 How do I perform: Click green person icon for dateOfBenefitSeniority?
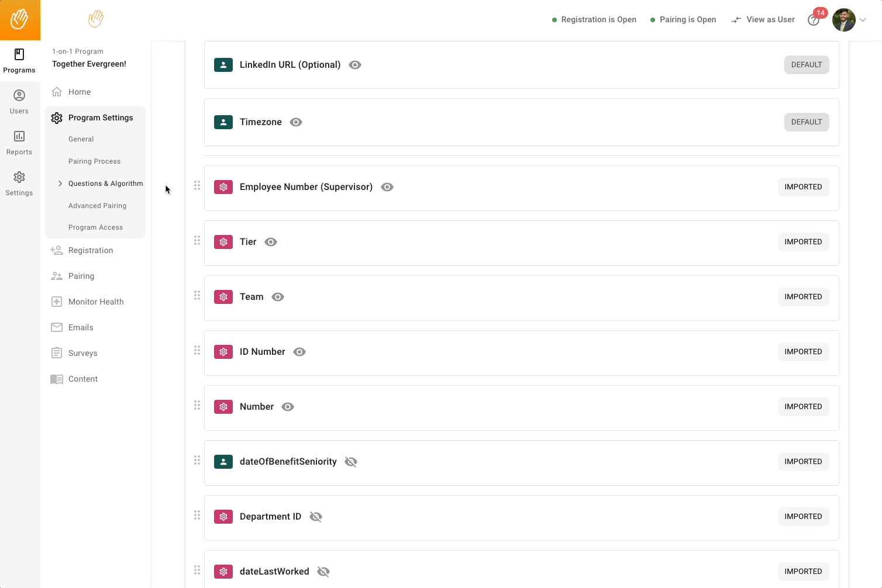223,462
